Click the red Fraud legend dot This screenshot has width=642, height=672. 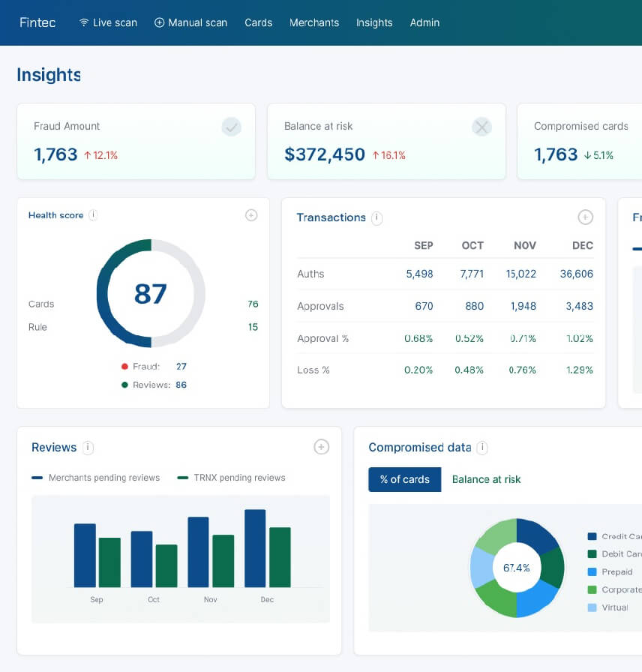pyautogui.click(x=124, y=367)
